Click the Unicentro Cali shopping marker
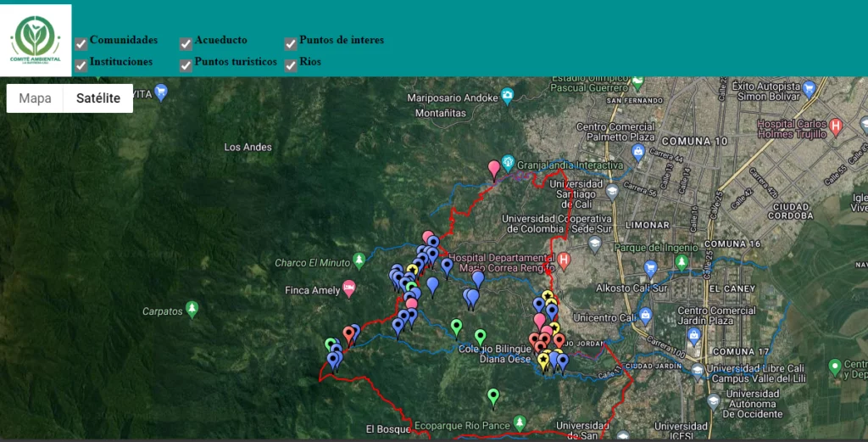Image resolution: width=868 pixels, height=442 pixels. pos(645,316)
